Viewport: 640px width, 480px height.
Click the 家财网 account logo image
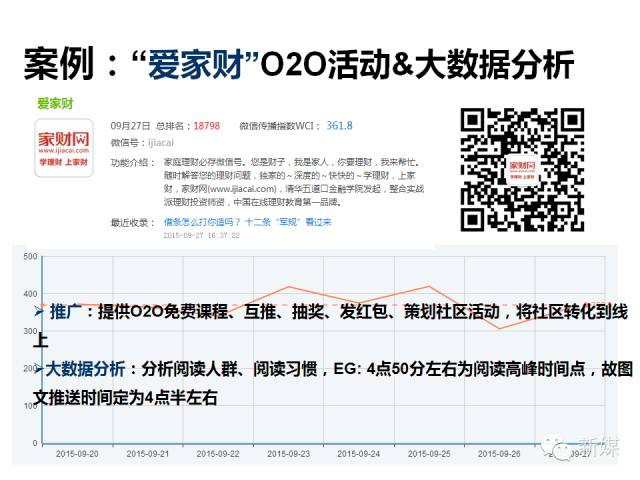64,148
